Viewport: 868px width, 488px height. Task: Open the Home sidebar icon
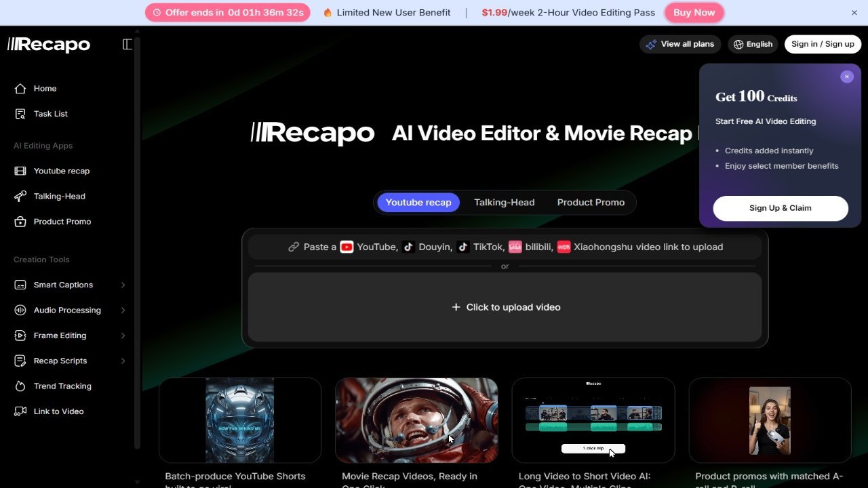click(20, 88)
